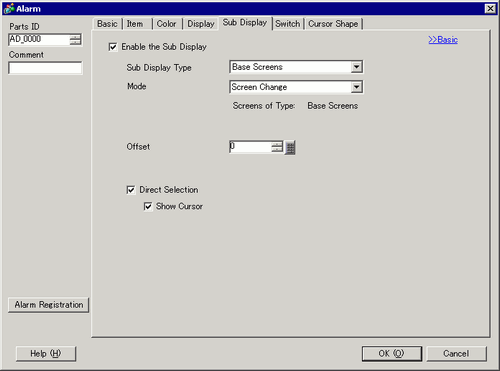Screen dimensions: 500x371
Task: Click the Screens of Type: label
Action: pos(264,106)
